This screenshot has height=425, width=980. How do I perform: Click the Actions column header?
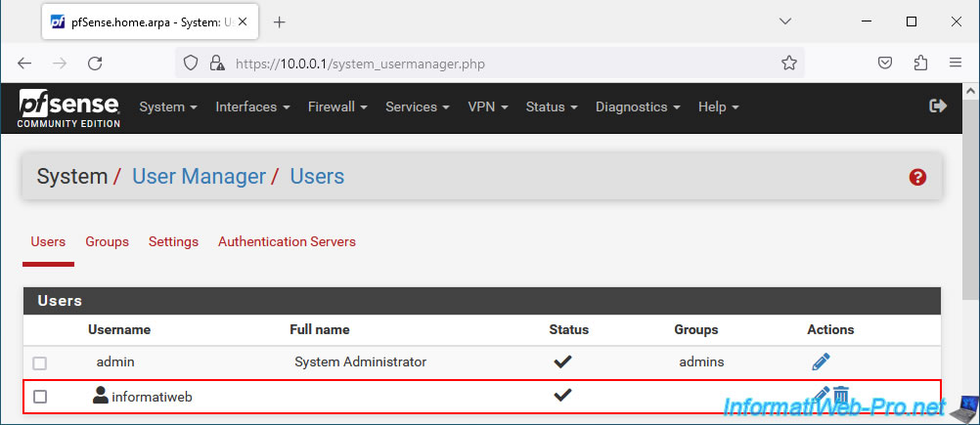point(830,329)
